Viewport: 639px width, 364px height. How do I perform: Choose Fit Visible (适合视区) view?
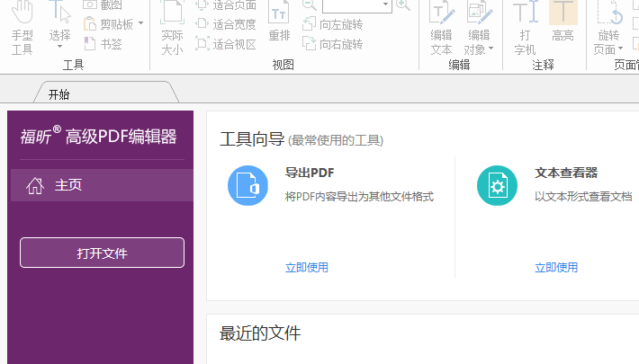click(226, 44)
